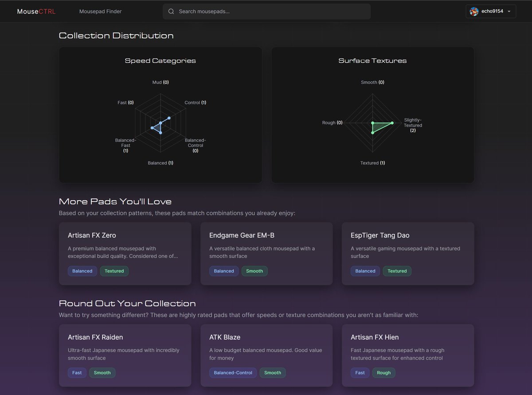This screenshot has height=395, width=532.
Task: Click the Balanced-Control (0) axis label
Action: coord(196,145)
